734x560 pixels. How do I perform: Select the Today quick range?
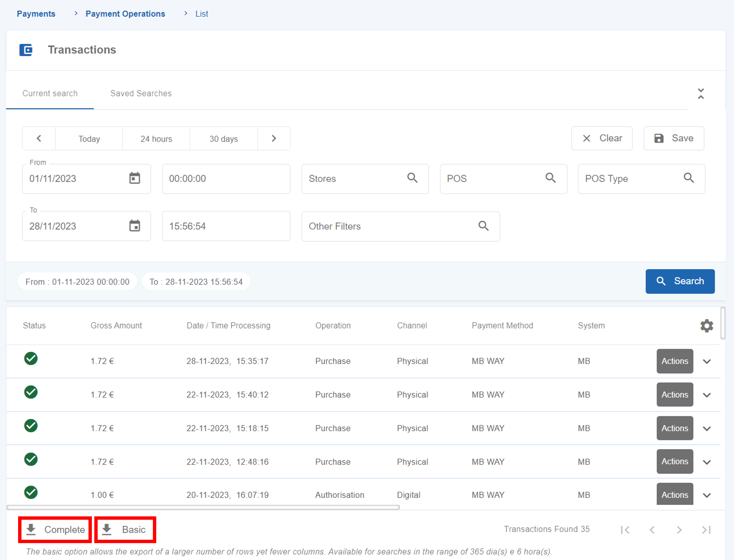(89, 139)
